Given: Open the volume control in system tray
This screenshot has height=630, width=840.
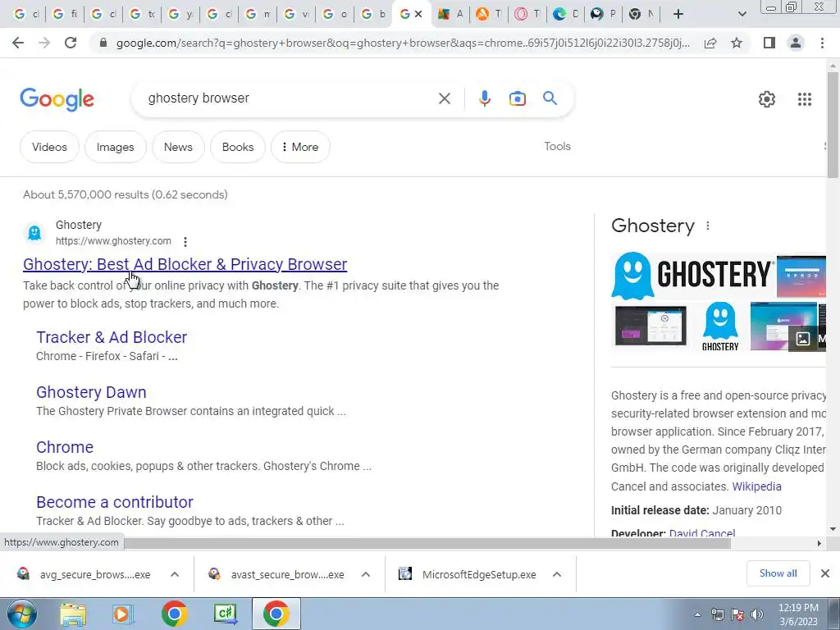Looking at the screenshot, I should pyautogui.click(x=757, y=614).
